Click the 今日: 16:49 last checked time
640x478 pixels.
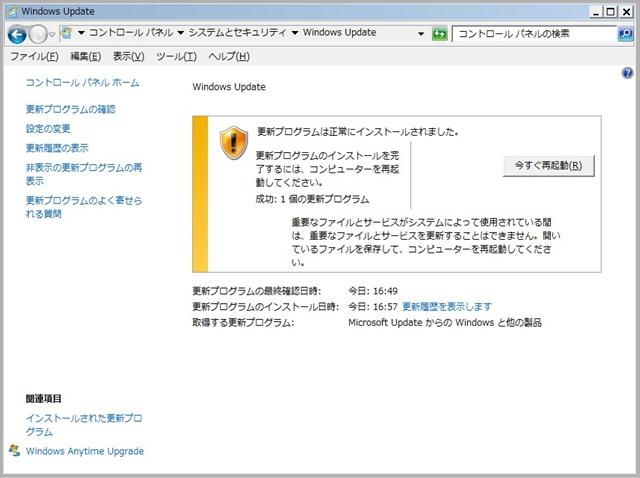[x=373, y=291]
